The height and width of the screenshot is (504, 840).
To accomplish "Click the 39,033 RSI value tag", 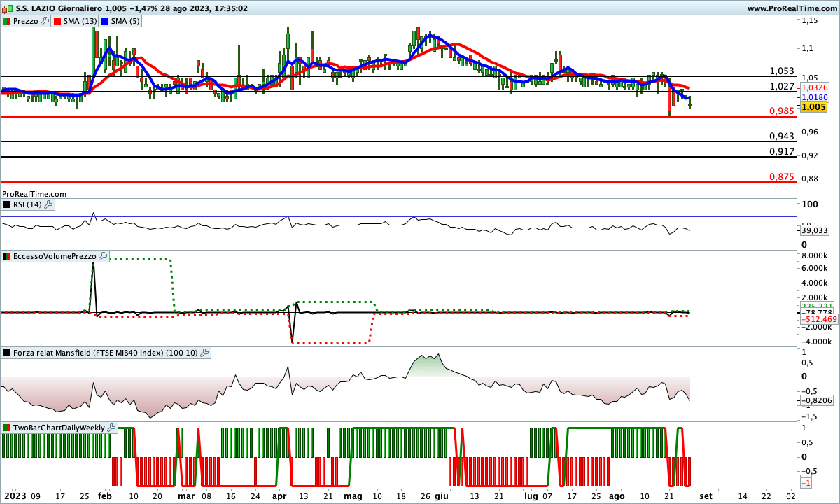I will (x=814, y=230).
